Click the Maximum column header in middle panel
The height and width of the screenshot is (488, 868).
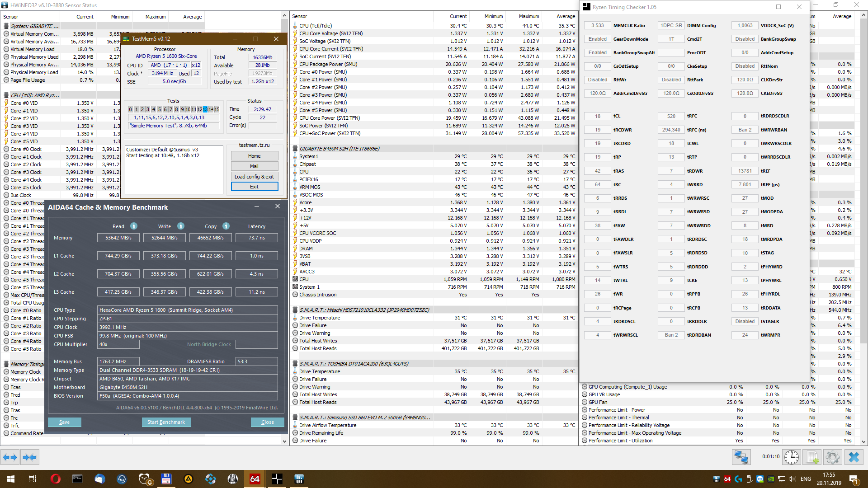[528, 16]
